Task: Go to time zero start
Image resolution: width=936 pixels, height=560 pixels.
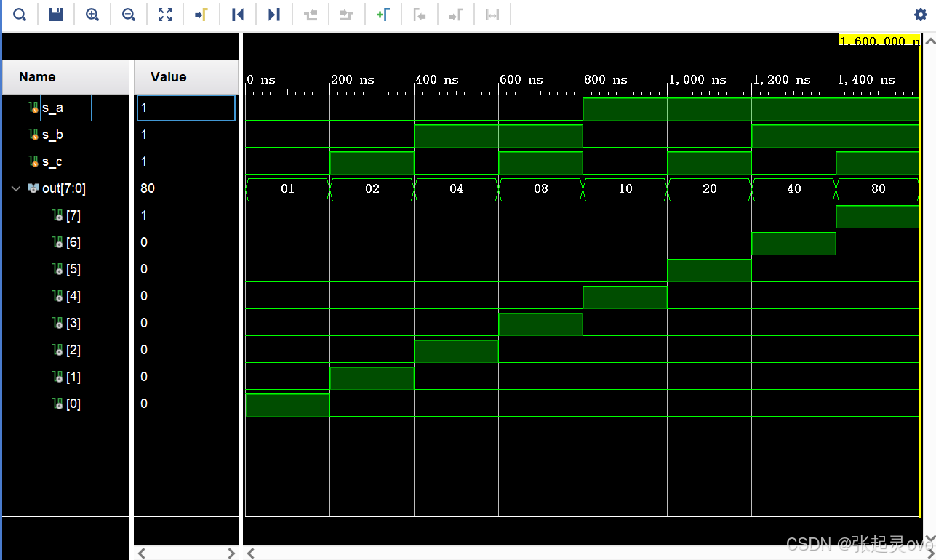Action: tap(238, 15)
